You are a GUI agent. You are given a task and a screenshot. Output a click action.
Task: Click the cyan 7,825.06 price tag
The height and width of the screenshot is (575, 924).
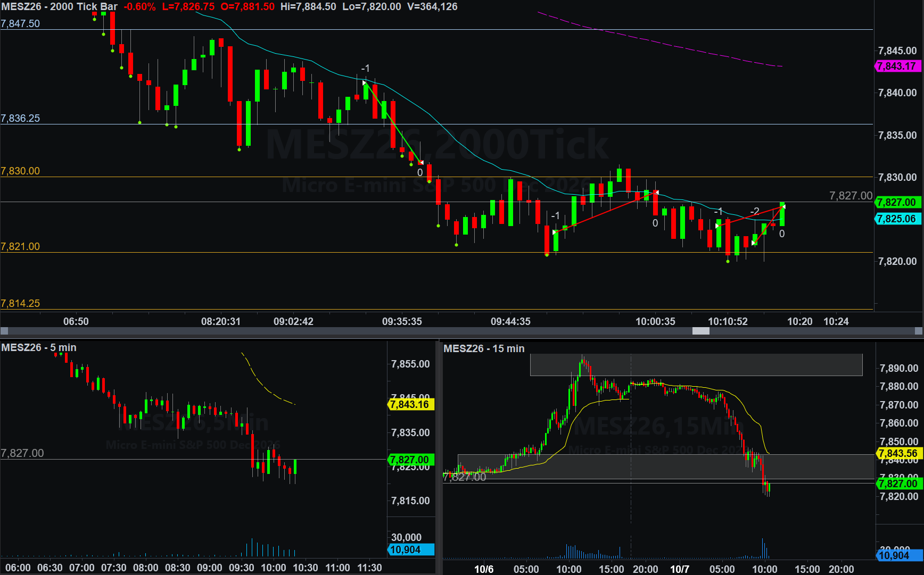[x=898, y=219]
